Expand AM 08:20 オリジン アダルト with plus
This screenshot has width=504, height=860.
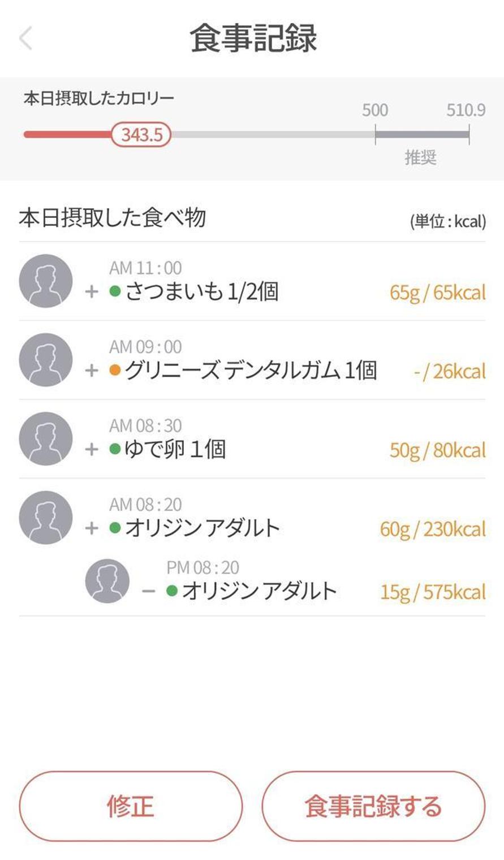[92, 528]
